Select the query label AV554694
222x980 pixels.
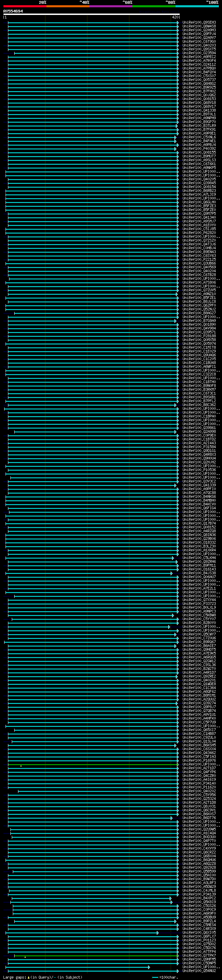[13, 11]
